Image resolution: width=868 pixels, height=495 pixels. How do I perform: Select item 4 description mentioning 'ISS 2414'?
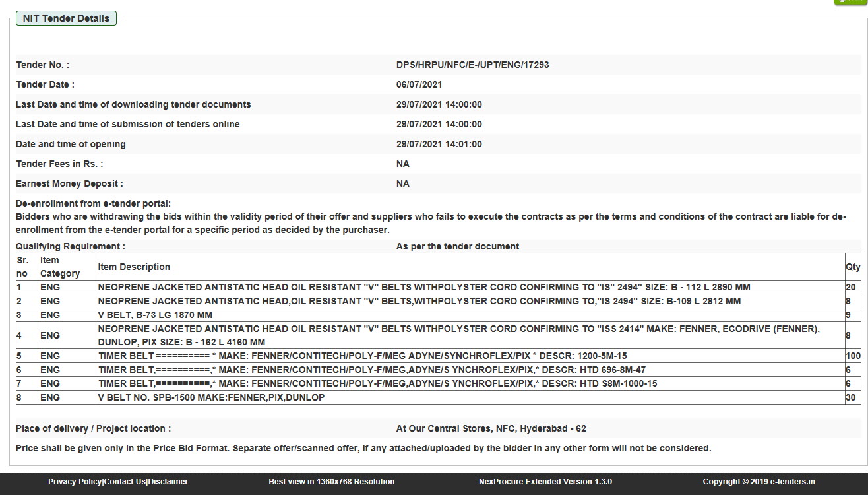pos(459,335)
